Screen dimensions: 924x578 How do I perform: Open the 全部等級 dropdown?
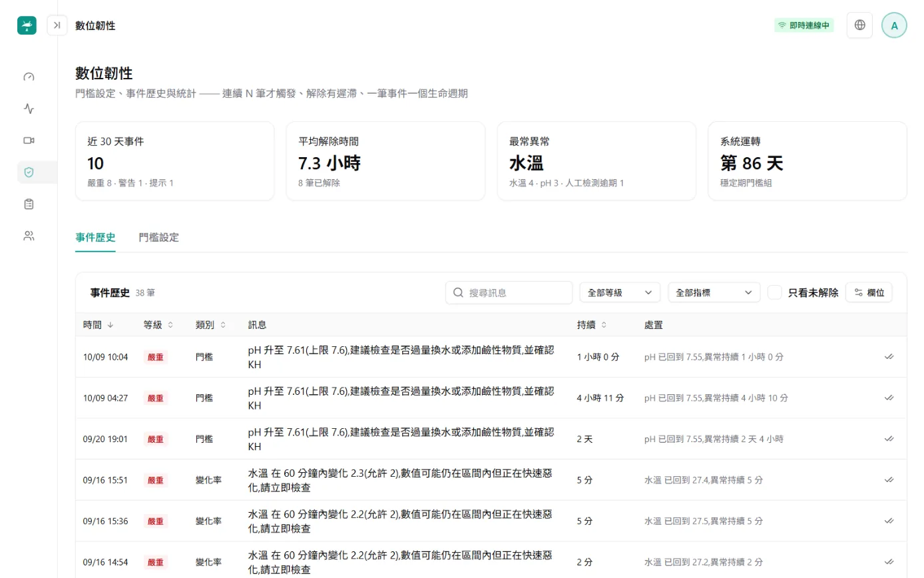[x=620, y=292]
